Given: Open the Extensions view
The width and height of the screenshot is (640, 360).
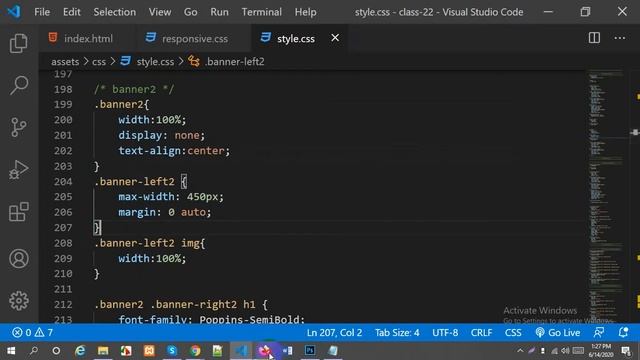Looking at the screenshot, I should 18,212.
